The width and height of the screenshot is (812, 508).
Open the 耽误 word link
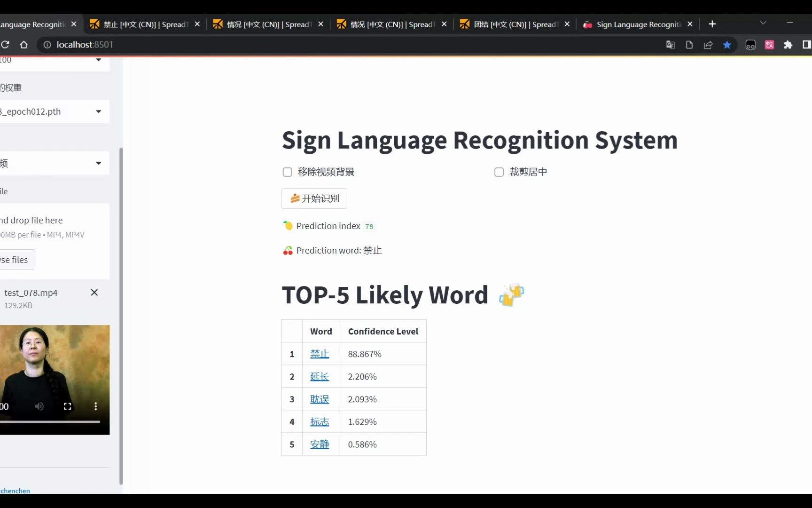pos(320,399)
